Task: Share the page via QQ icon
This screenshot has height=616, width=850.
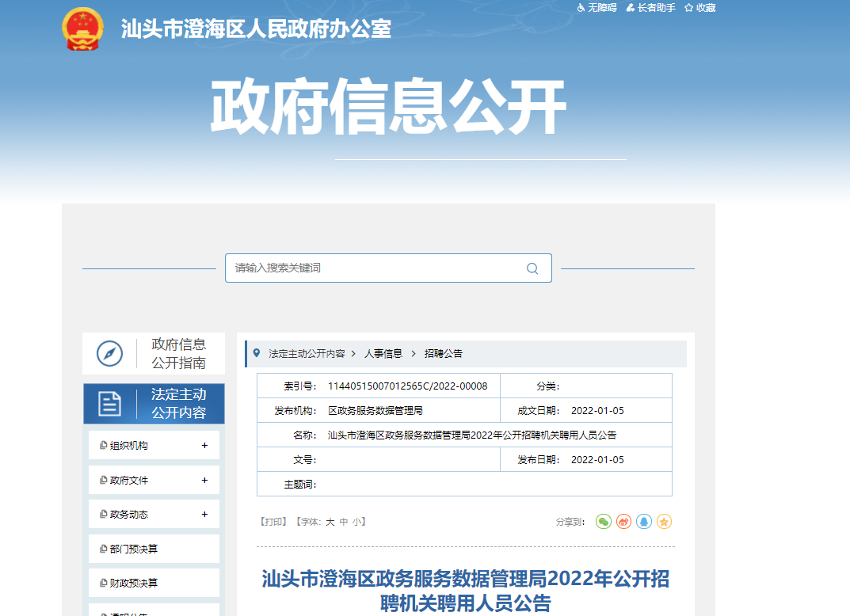Action: pyautogui.click(x=644, y=522)
